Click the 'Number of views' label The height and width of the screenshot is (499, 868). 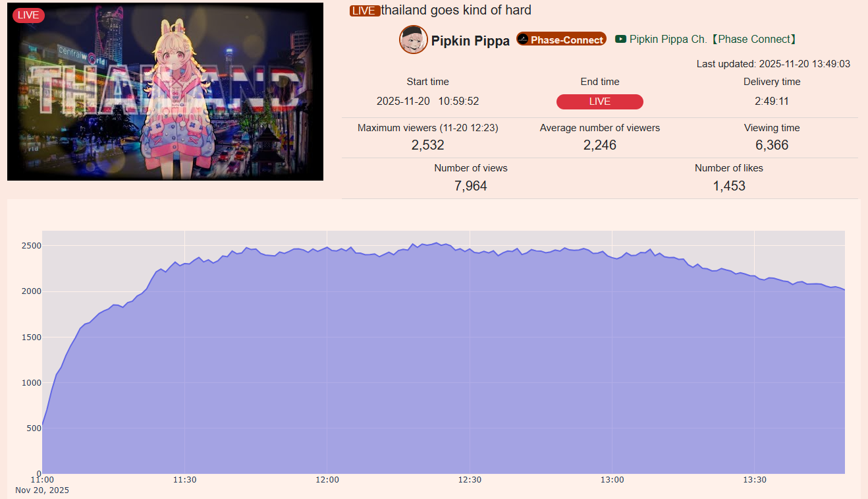(x=471, y=168)
